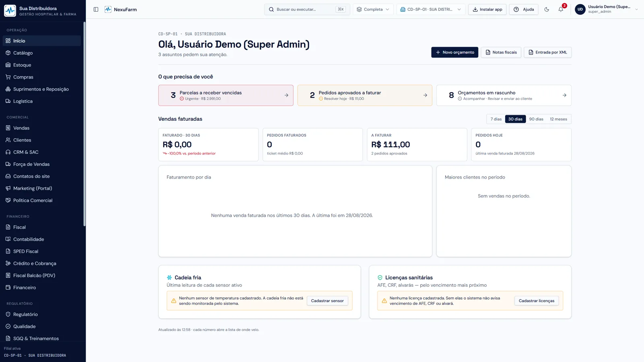Open the Qualidade section
The image size is (644, 362).
click(x=42, y=327)
